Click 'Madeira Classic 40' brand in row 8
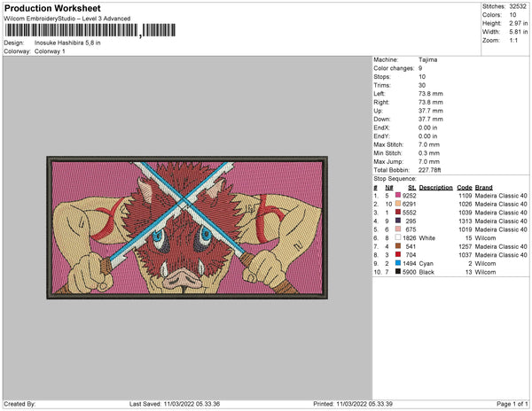This screenshot has width=532, height=411. pyautogui.click(x=501, y=255)
